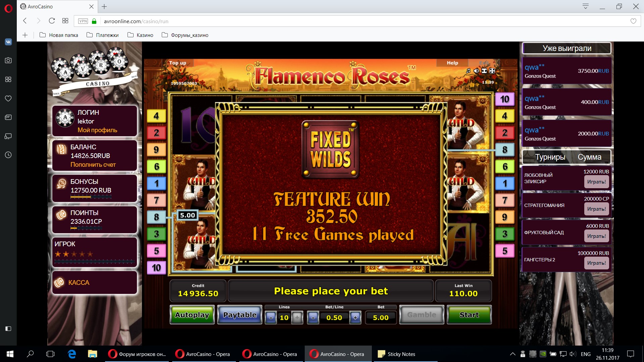Open Мой профиль link
This screenshot has height=362, width=644.
click(x=97, y=130)
